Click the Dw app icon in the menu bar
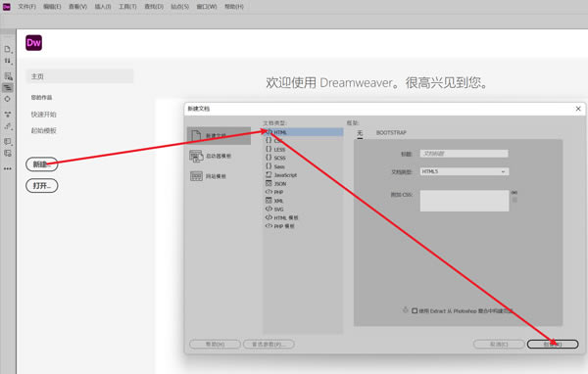This screenshot has width=588, height=374. click(x=7, y=7)
